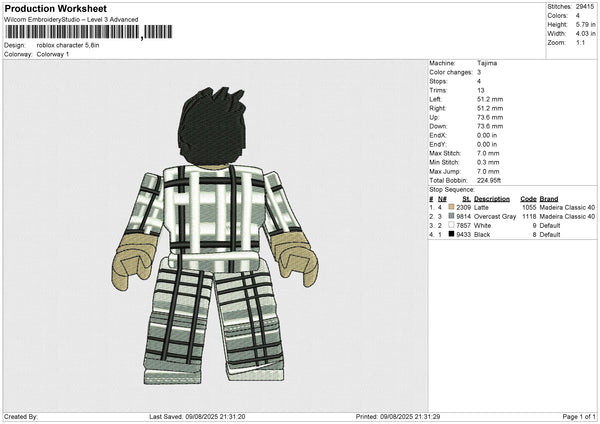Viewport: 600px width, 424px height.
Task: Click the Color changes value 3
Action: 479,72
